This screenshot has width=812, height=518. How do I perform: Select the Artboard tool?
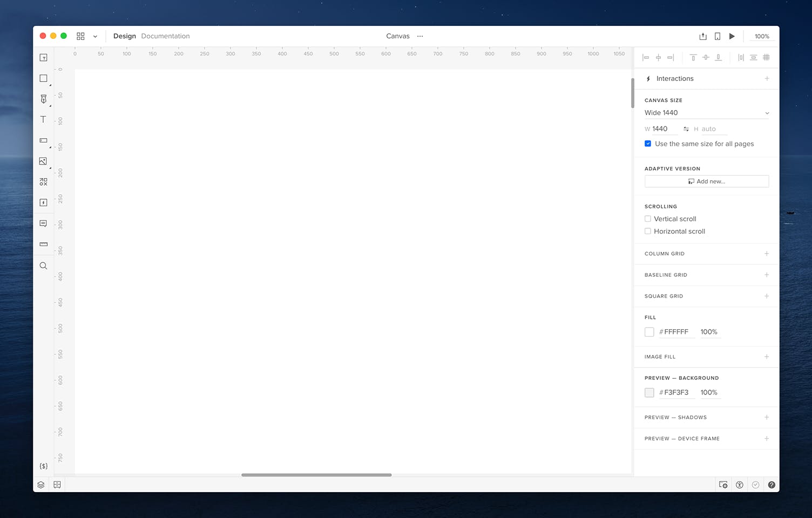tap(43, 57)
